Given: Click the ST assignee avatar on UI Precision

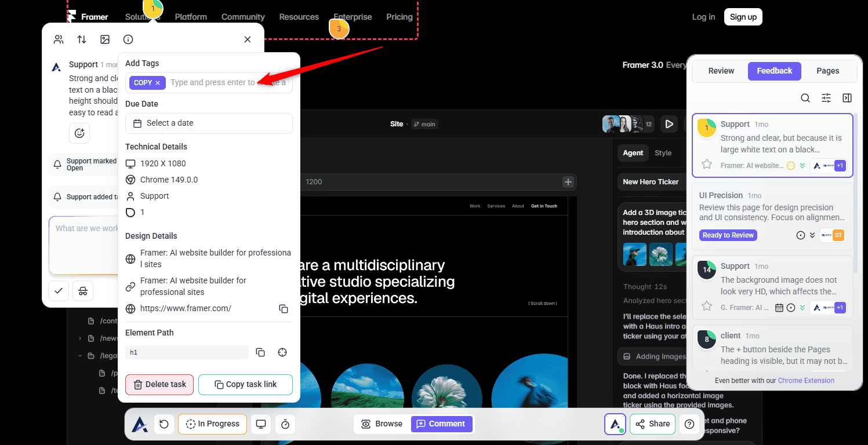Looking at the screenshot, I should click(x=838, y=235).
